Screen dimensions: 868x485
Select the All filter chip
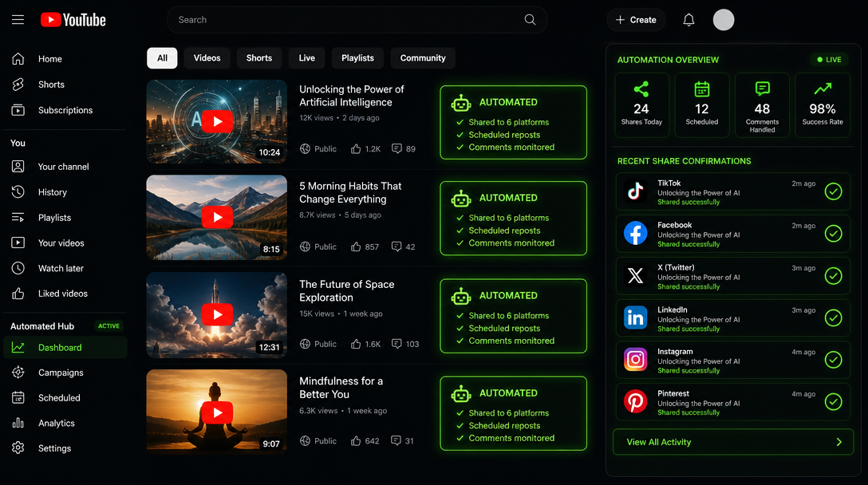[162, 58]
